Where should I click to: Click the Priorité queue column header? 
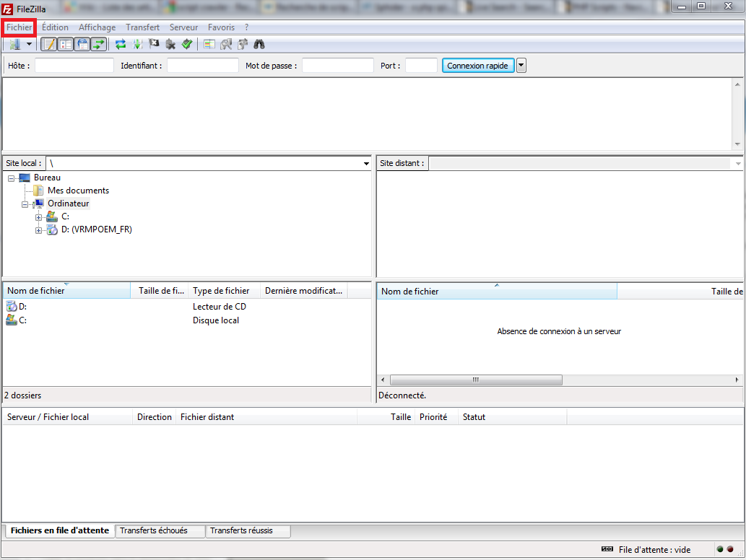pyautogui.click(x=437, y=417)
